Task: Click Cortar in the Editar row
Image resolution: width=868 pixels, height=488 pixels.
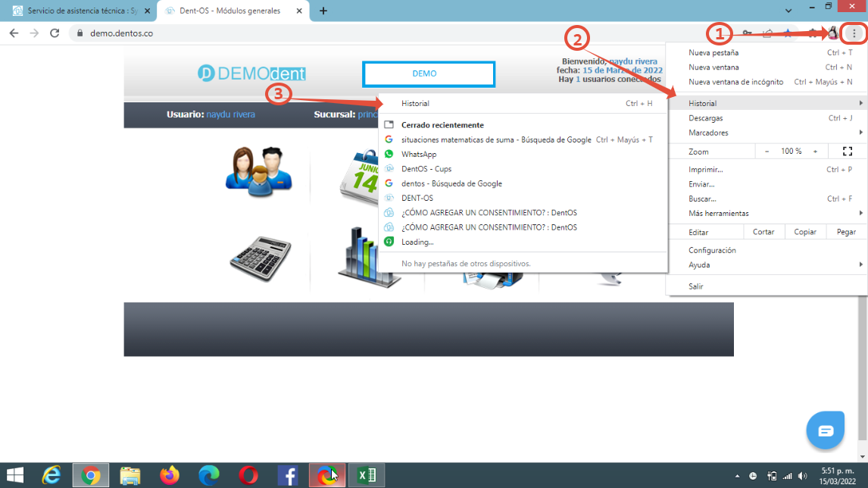Action: coord(763,232)
